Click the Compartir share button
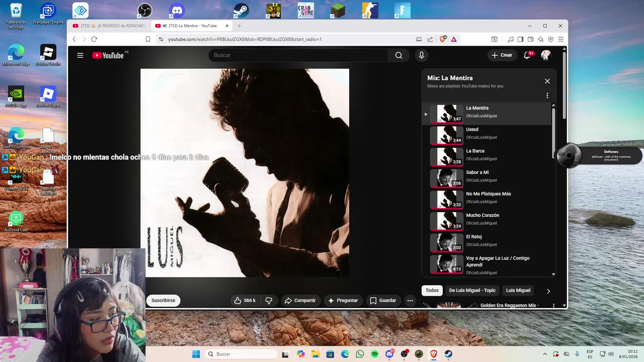The width and height of the screenshot is (644, 362). coord(300,301)
